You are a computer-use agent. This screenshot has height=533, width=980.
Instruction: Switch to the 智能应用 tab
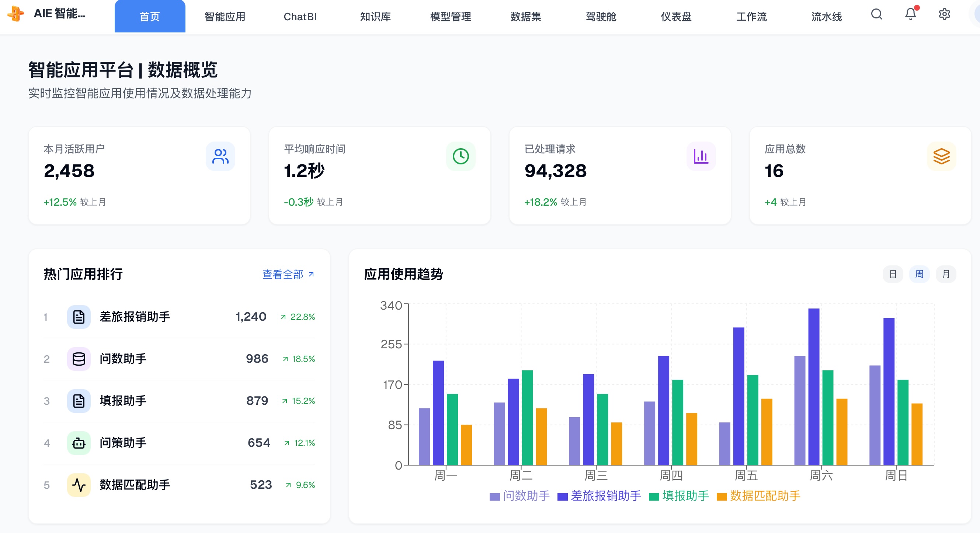point(225,16)
